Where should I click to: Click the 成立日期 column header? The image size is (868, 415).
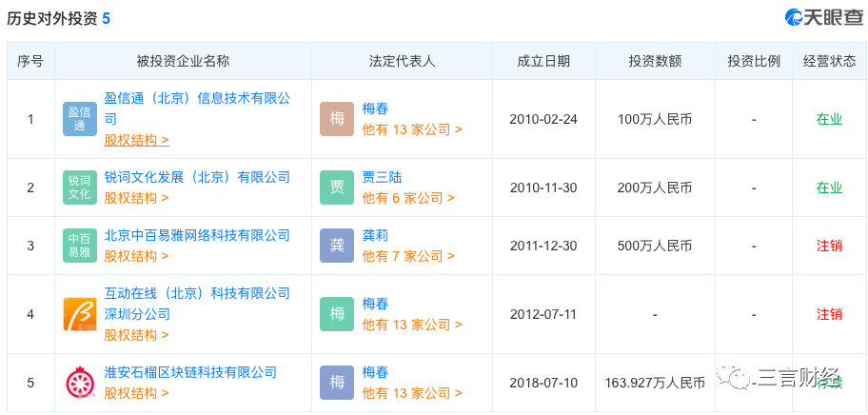[x=543, y=61]
